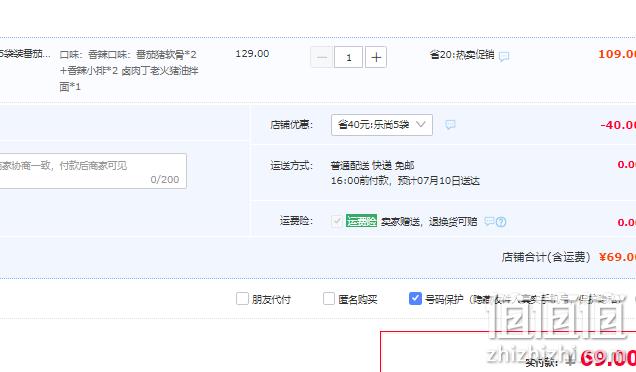Click comment icon next to store discount dropdown
This screenshot has width=636, height=372.
[x=450, y=125]
